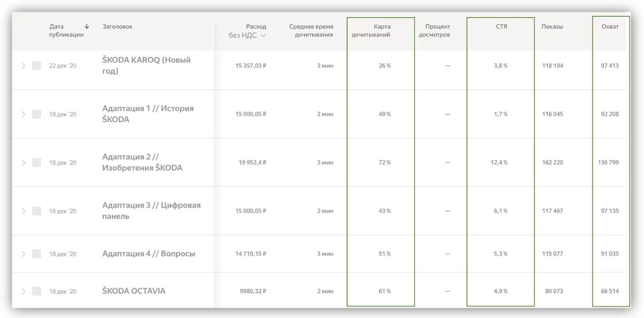Click the sort arrow beside Дата публикации
The height and width of the screenshot is (318, 644).
tap(87, 27)
